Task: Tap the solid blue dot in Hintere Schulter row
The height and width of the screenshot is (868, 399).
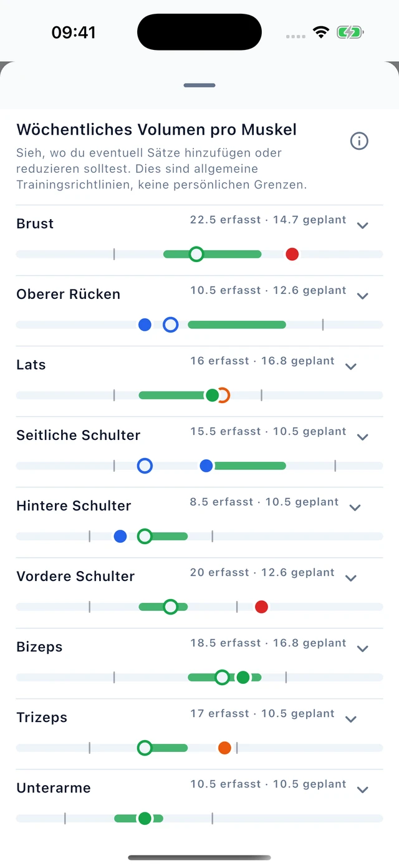Action: tap(120, 536)
